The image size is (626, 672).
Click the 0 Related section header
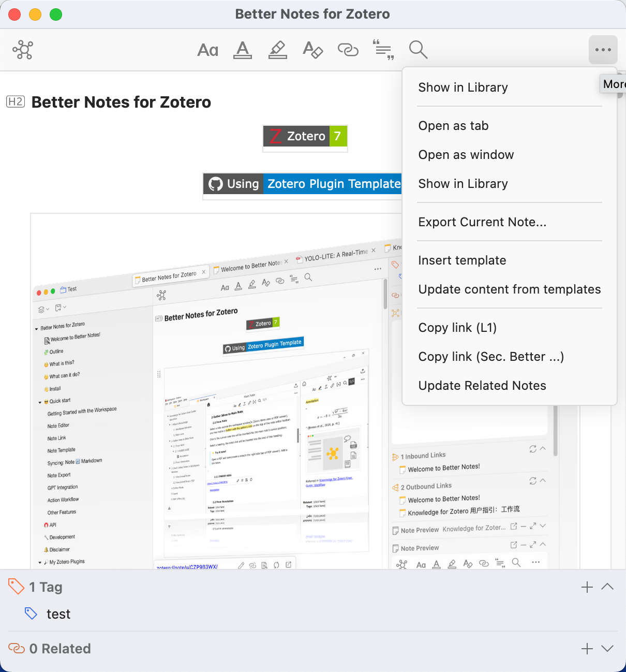(x=60, y=649)
